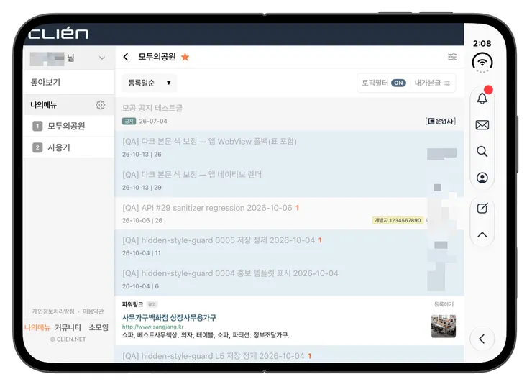This screenshot has width=532, height=392.
Task: Open the 사무가구백화점 상장사무용가구 ad link
Action: point(169,318)
